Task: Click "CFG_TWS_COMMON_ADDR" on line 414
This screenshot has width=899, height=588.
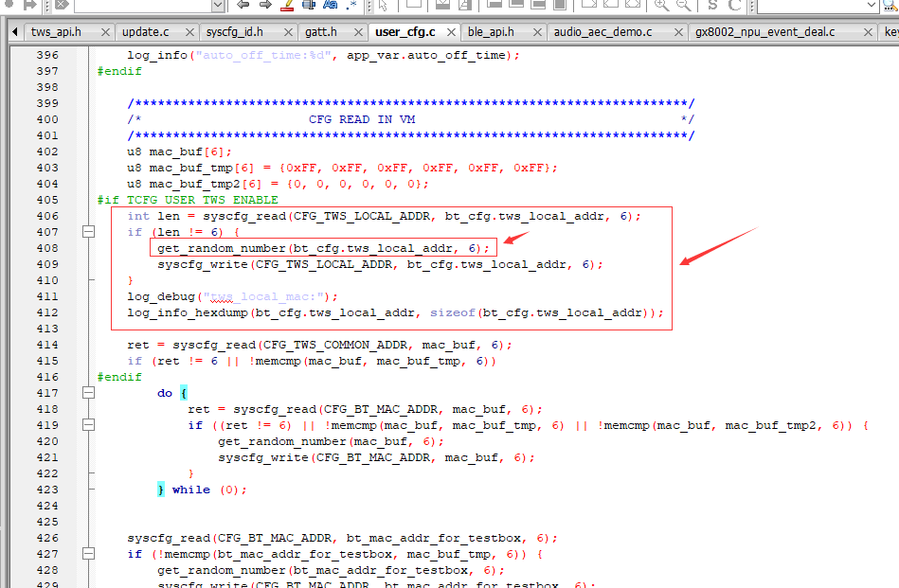Action: [335, 345]
